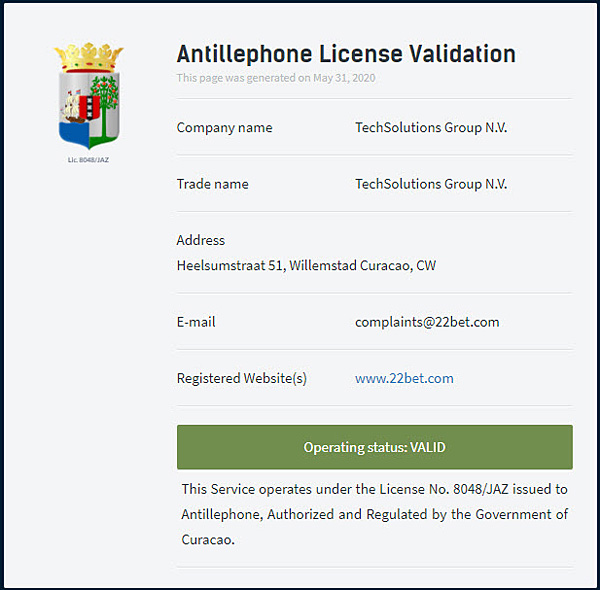The height and width of the screenshot is (590, 600).
Task: Click the Operating status: VALID banner
Action: click(x=375, y=447)
